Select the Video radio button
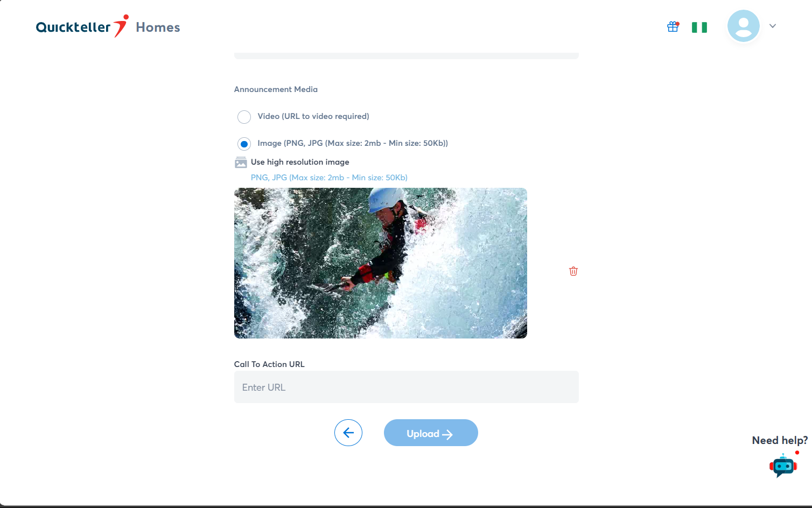 click(244, 117)
